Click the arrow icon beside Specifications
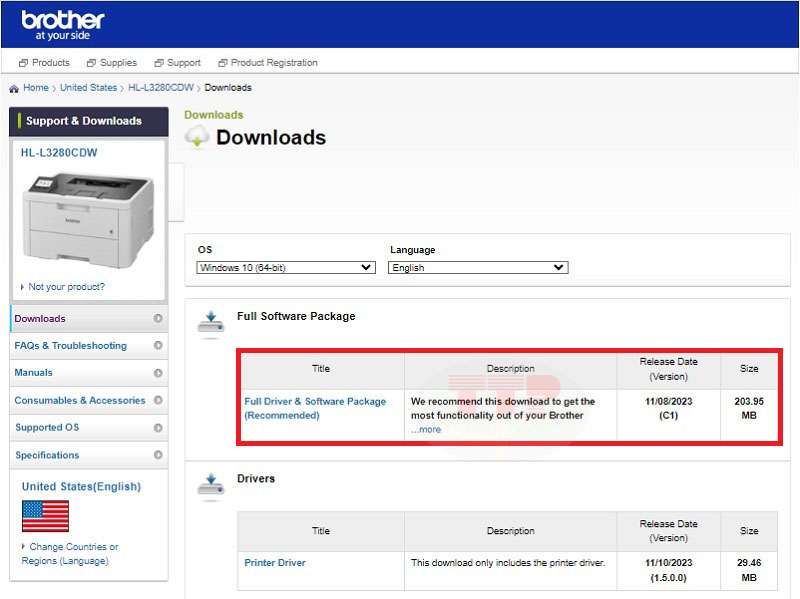The width and height of the screenshot is (800, 599). (158, 455)
